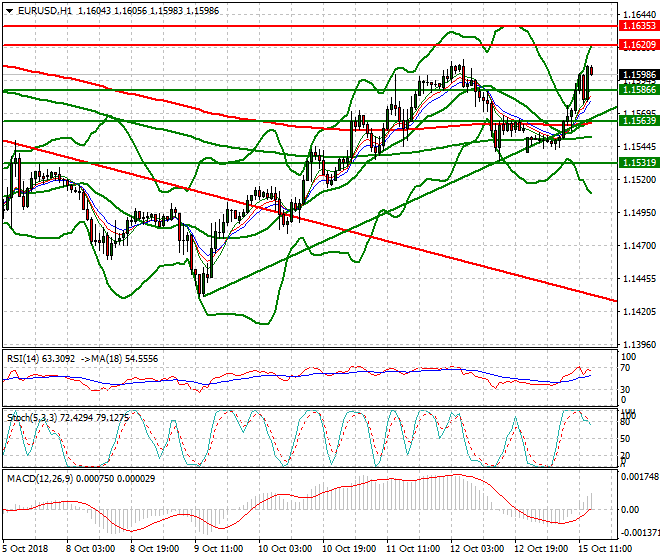Select the red 1.16353 price label
The width and height of the screenshot is (660, 560).
(x=639, y=26)
